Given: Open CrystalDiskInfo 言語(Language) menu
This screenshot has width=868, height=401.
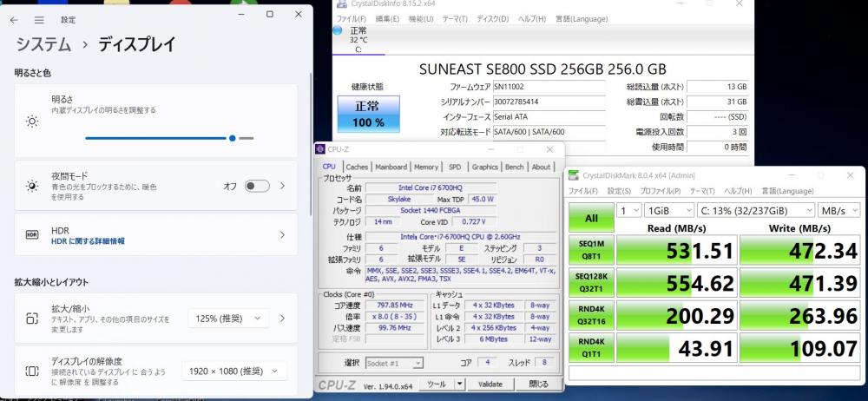Looking at the screenshot, I should click(x=582, y=19).
